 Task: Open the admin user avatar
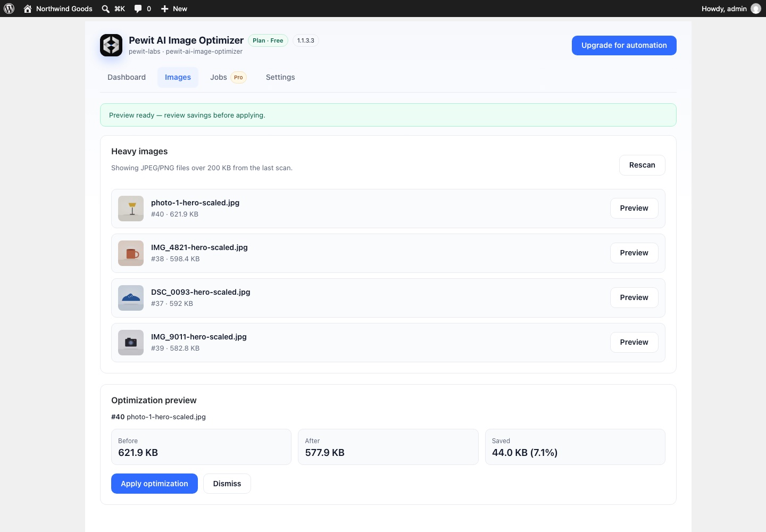tap(756, 9)
